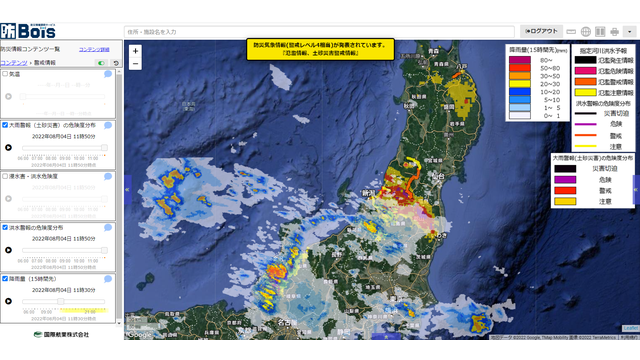The width and height of the screenshot is (640, 360).
Task: Click the 降雨量(15時間先) legend title
Action: pos(537,50)
